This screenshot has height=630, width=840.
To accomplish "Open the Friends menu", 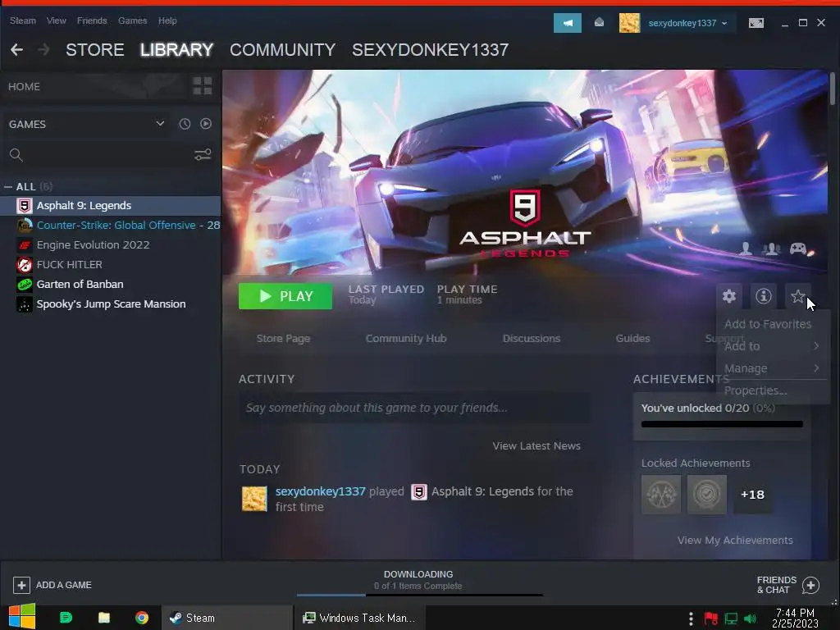I will pos(92,21).
